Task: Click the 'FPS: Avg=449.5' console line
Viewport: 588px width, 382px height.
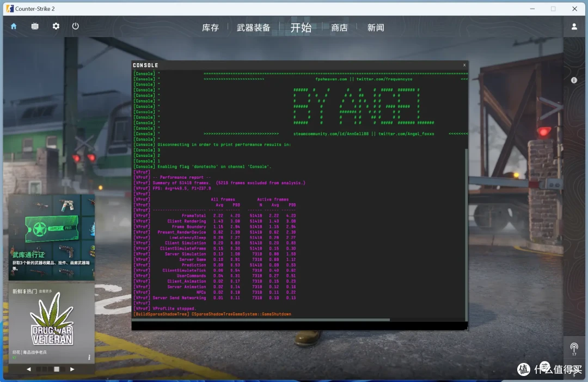Action: 182,189
